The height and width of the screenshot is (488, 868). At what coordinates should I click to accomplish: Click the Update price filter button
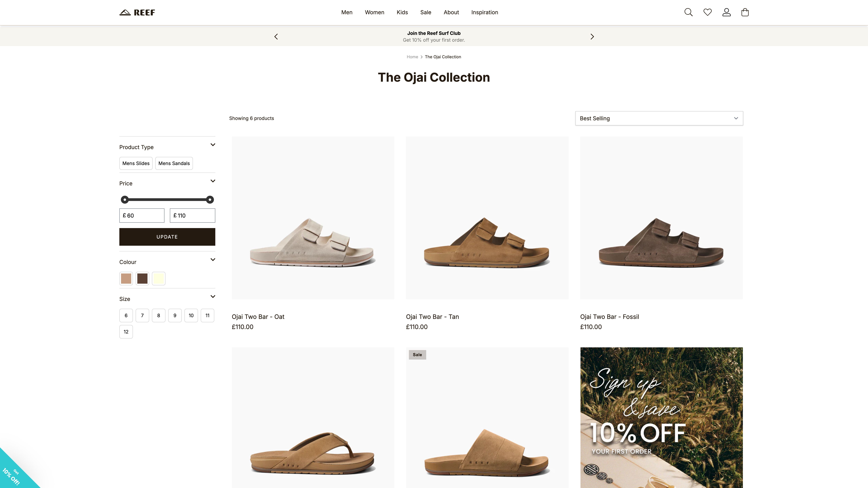click(167, 237)
